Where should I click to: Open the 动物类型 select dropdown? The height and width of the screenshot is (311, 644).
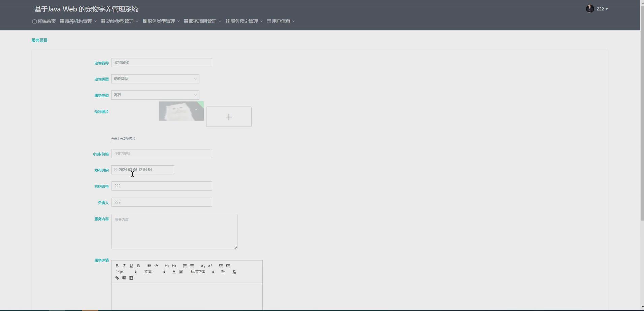155,79
